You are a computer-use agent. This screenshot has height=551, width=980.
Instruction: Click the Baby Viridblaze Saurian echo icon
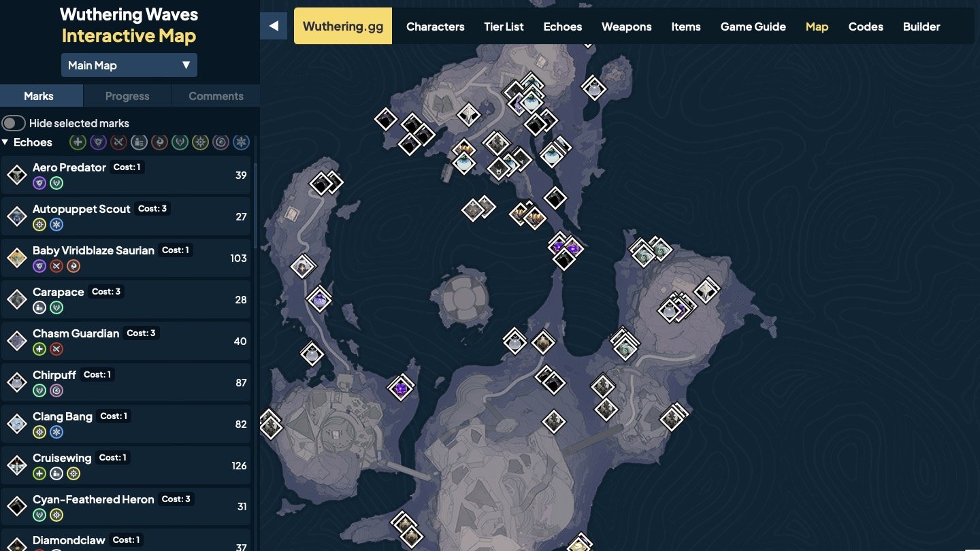coord(17,258)
